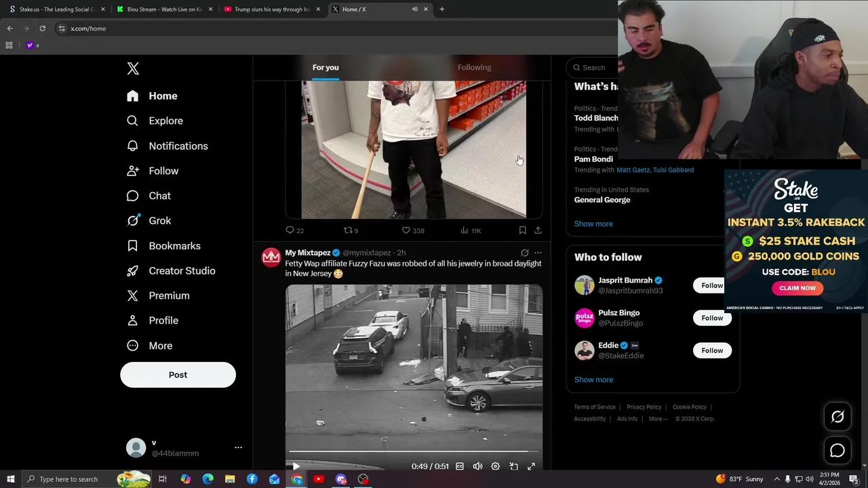Click the X logo in the sidebar

[x=133, y=68]
